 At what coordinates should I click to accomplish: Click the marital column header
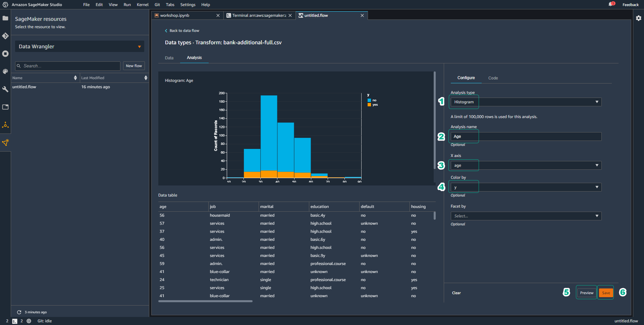(267, 207)
